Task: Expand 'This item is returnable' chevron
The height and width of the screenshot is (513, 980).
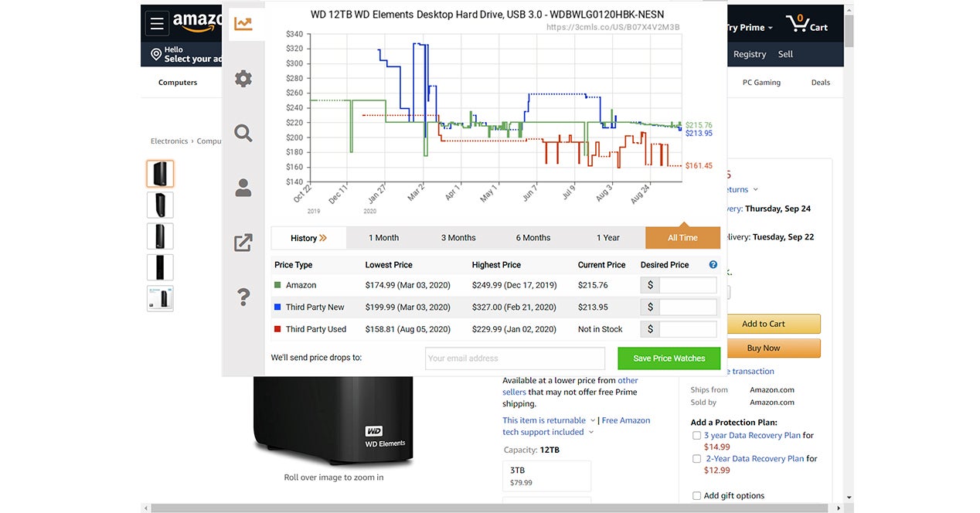Action: coord(593,421)
